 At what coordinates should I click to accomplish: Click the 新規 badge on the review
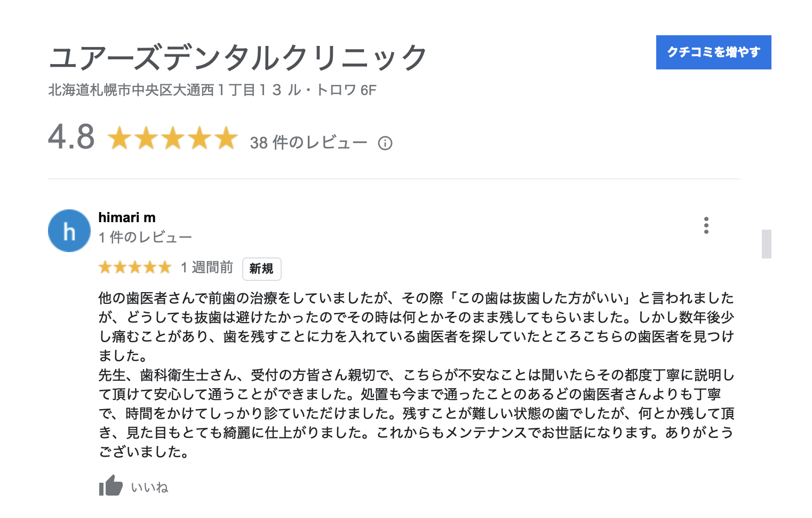pyautogui.click(x=261, y=269)
